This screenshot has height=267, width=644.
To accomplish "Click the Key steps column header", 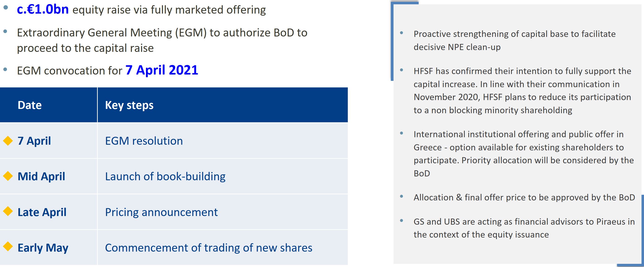I will point(129,105).
